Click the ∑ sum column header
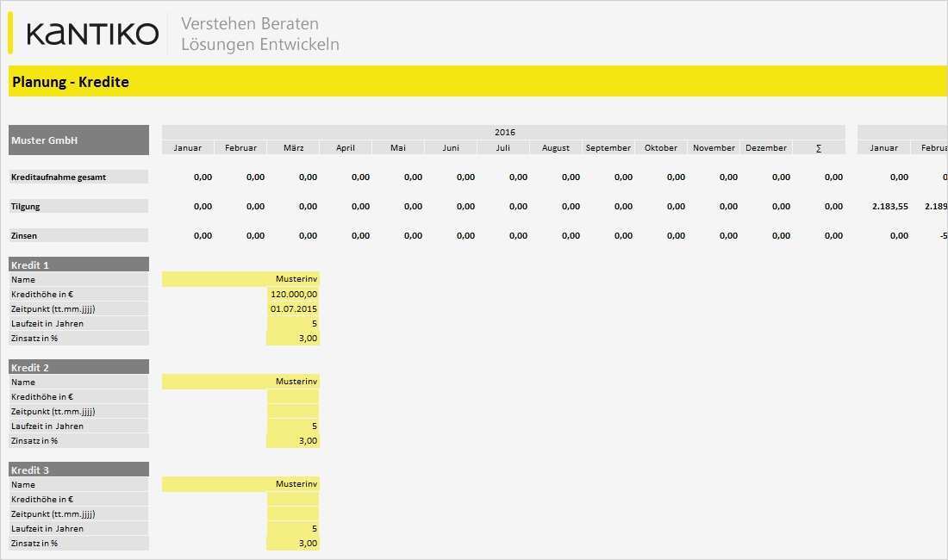 click(819, 148)
